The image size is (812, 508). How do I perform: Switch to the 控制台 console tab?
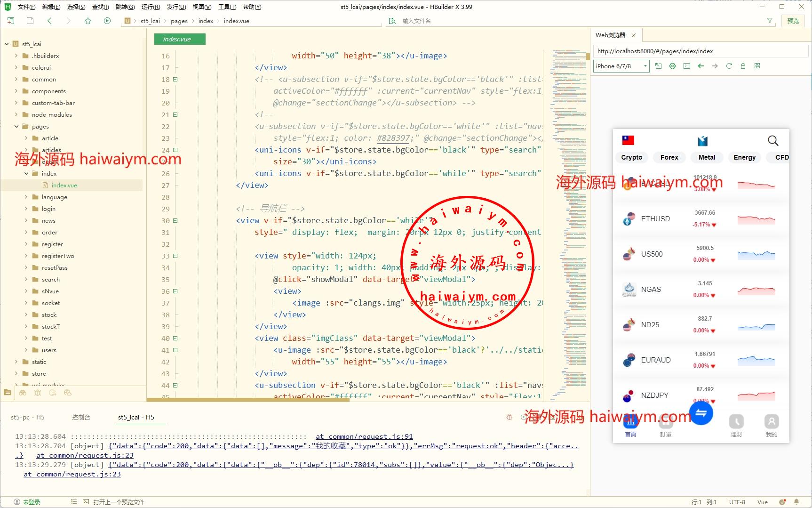tap(81, 417)
